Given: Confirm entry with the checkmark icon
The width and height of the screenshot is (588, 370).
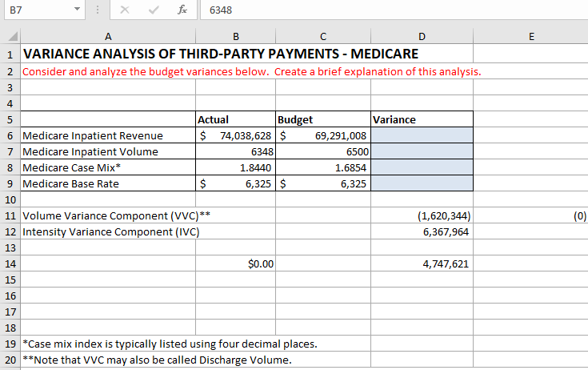Looking at the screenshot, I should point(154,10).
